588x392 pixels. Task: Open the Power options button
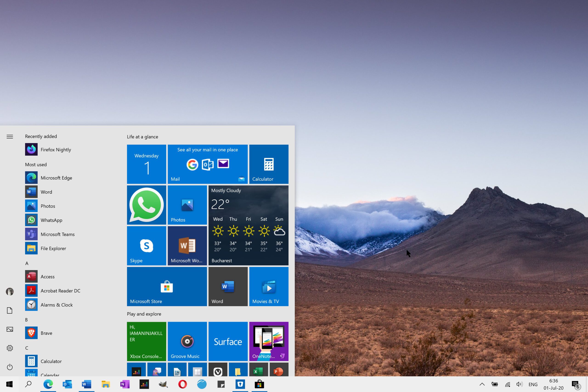click(x=10, y=367)
